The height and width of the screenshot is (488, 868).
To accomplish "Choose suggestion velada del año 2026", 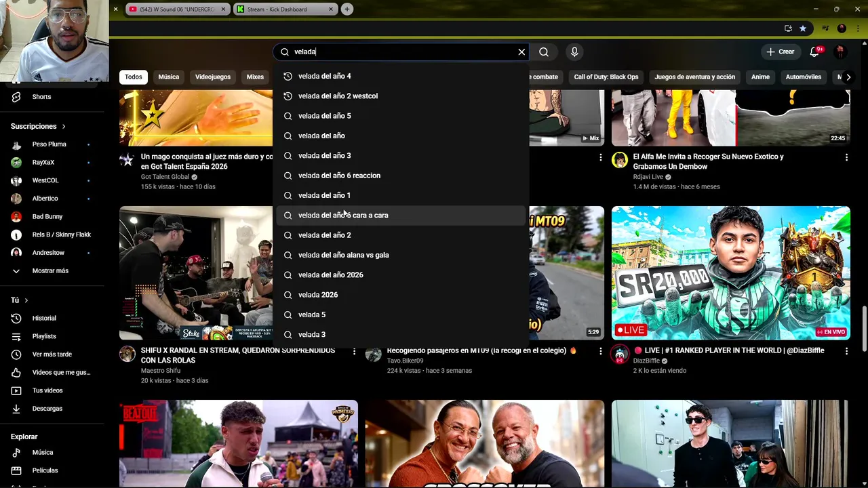I will 401,275.
